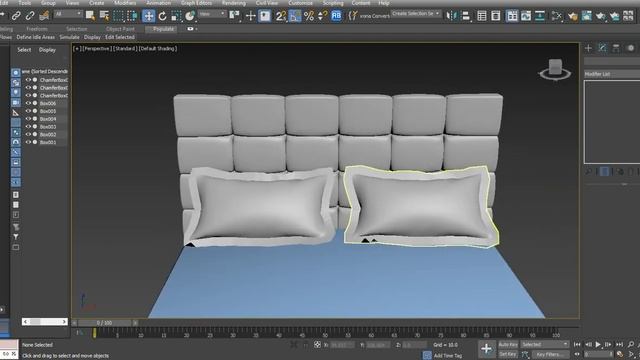This screenshot has width=640, height=360.
Task: Toggle the 2.5D Snaps icon
Action: [x=280, y=16]
